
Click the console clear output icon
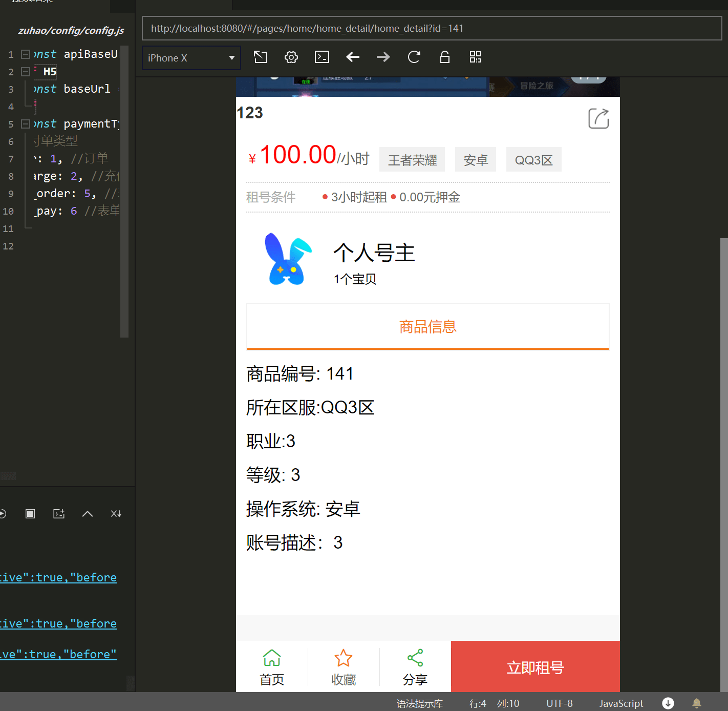[59, 514]
